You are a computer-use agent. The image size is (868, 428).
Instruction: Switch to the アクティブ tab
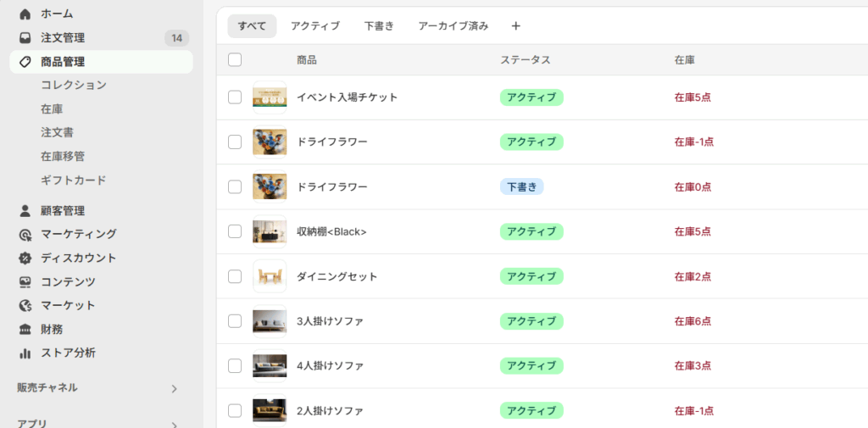315,26
